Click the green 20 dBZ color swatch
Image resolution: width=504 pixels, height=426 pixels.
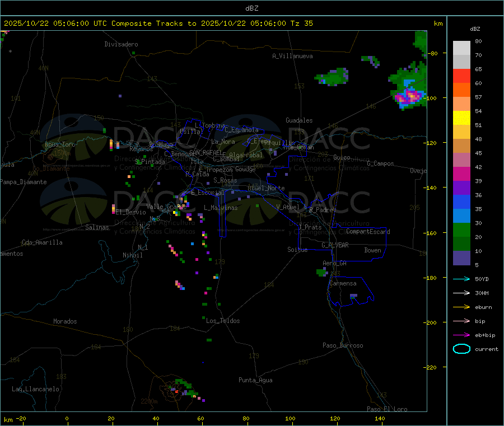click(x=461, y=230)
